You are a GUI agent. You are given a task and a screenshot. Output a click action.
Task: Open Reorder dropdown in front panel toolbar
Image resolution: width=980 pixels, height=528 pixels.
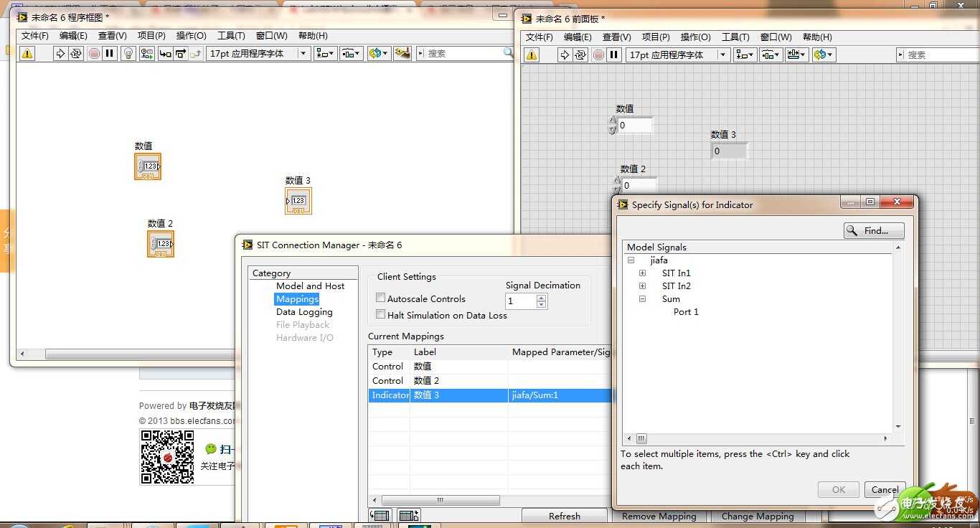tap(823, 55)
